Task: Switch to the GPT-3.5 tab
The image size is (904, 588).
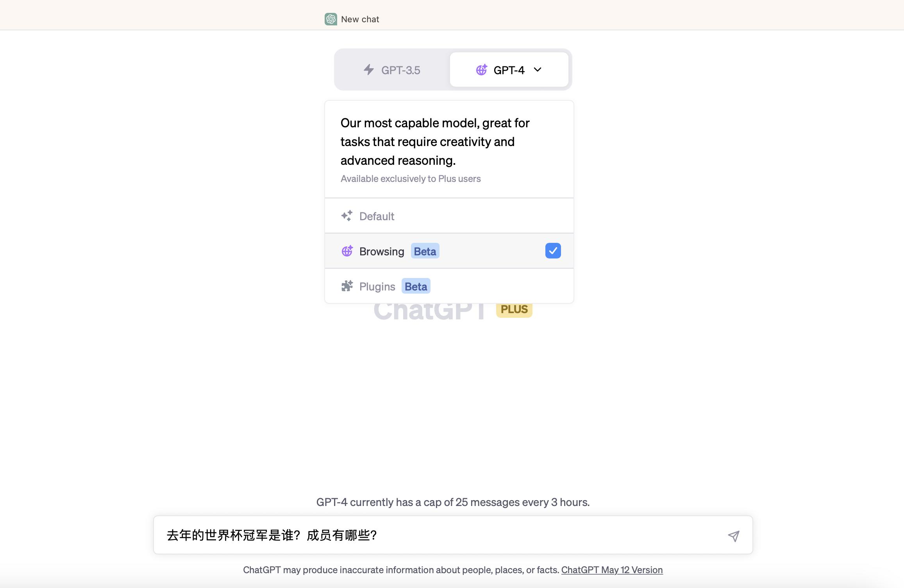Action: click(x=392, y=70)
